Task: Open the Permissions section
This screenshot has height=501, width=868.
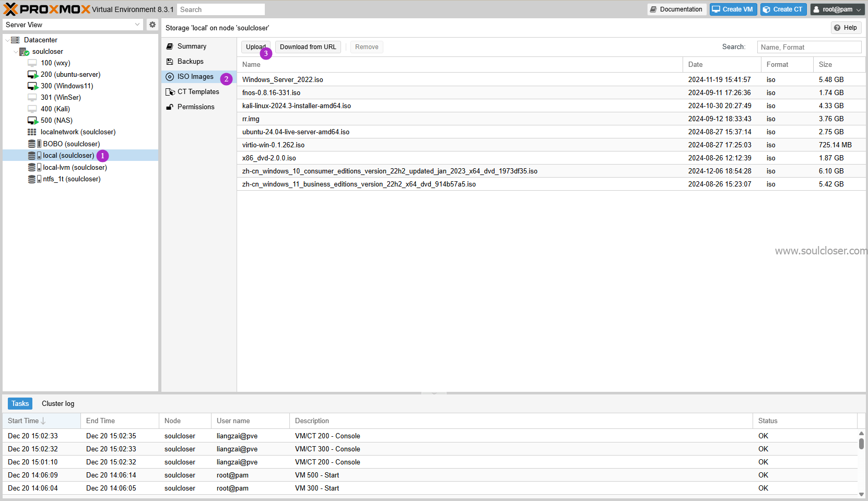Action: pos(199,107)
